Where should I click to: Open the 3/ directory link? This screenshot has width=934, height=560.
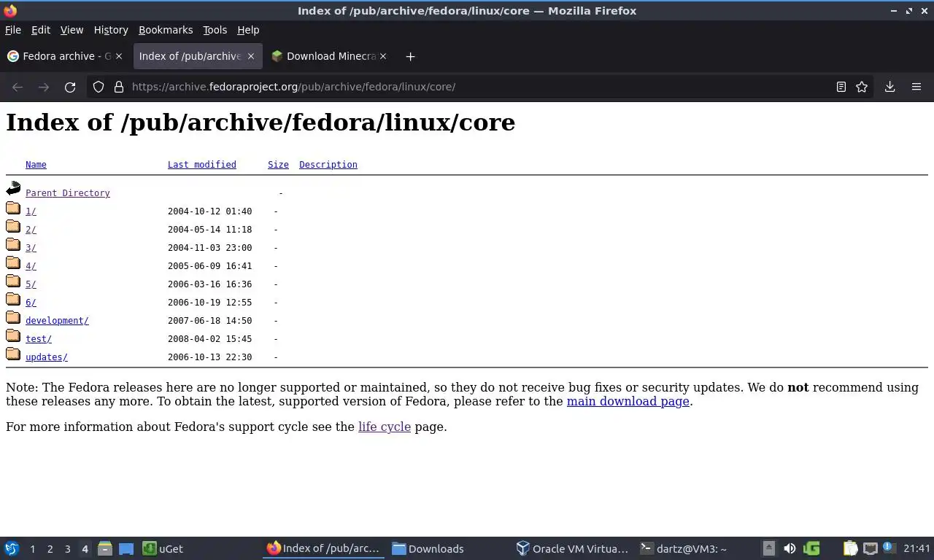pos(31,248)
